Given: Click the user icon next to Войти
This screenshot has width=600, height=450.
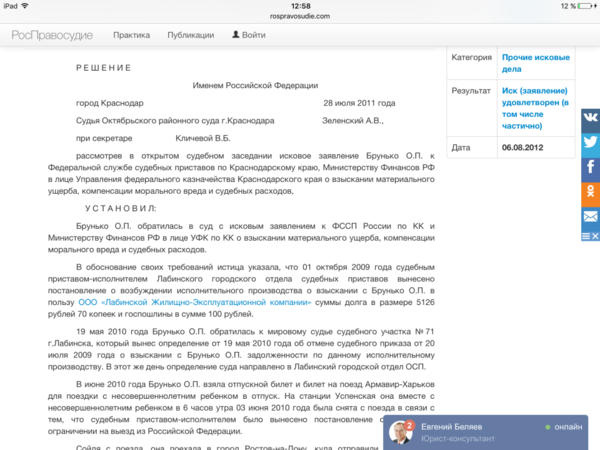Looking at the screenshot, I should click(236, 34).
